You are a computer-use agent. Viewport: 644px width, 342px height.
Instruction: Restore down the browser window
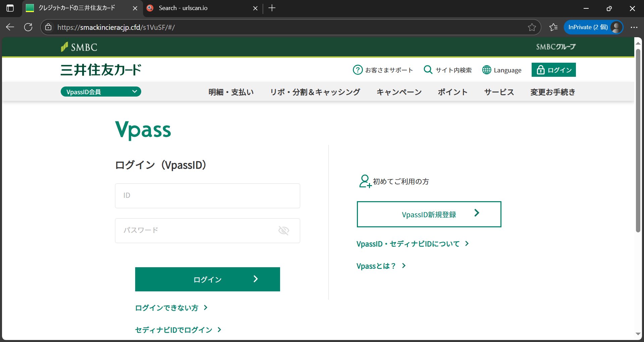(x=609, y=8)
